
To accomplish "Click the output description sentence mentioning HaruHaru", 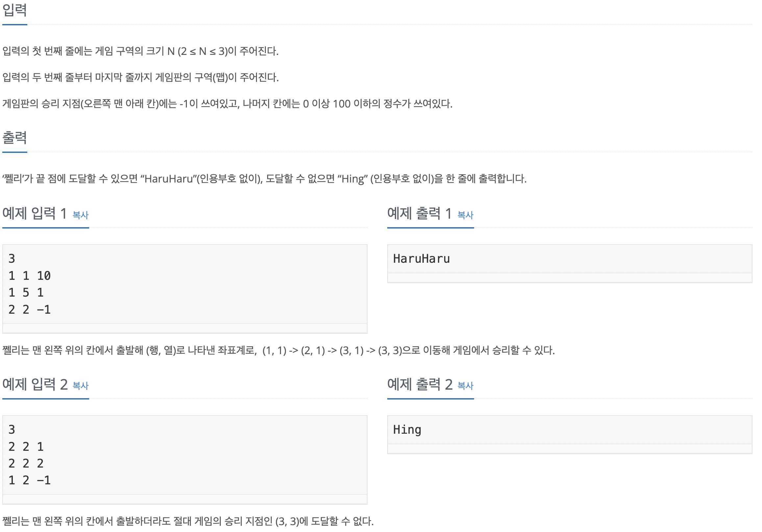I will point(265,179).
